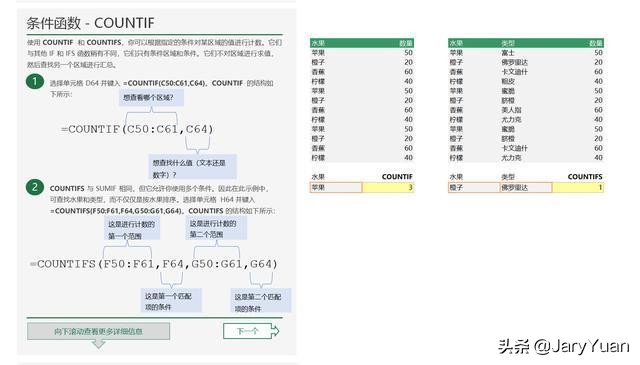Select the 橙子 criteria cell under COUNTIFS table
This screenshot has height=365, width=640.
474,187
